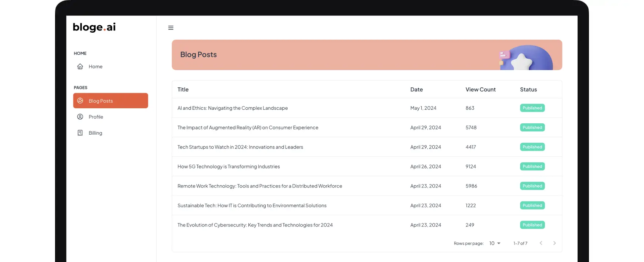Screen dimensions: 644x262
Task: Click the Blog Posts sidebar icon
Action: click(x=80, y=101)
